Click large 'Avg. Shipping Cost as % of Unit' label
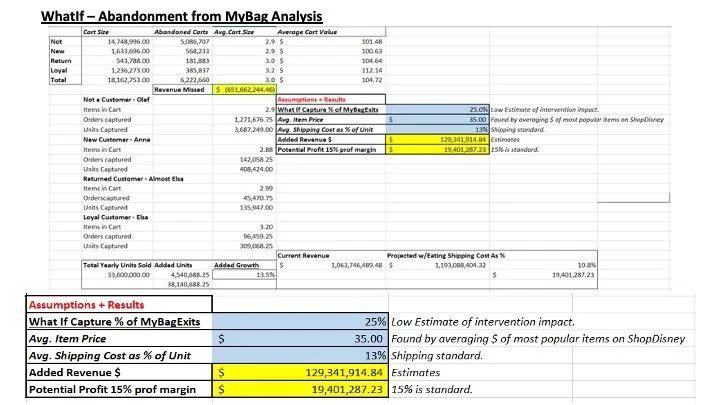The image size is (720, 405). pos(110,356)
